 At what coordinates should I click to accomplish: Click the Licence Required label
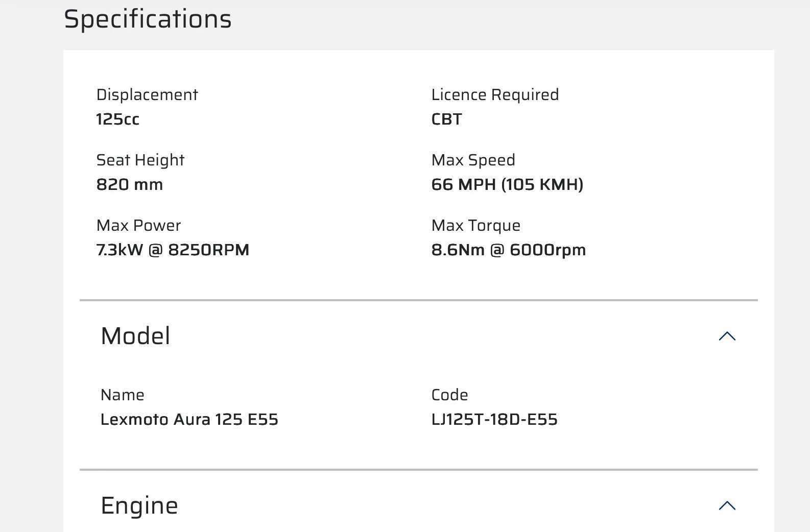[x=494, y=94]
